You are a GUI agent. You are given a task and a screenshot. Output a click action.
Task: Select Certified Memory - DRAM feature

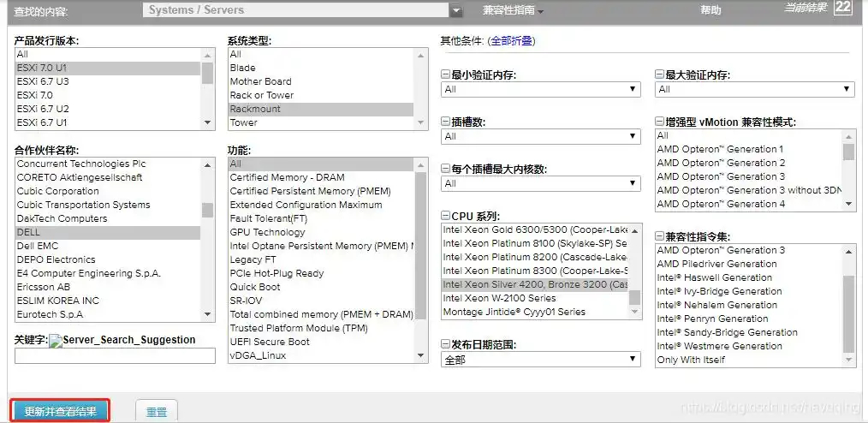coord(320,178)
